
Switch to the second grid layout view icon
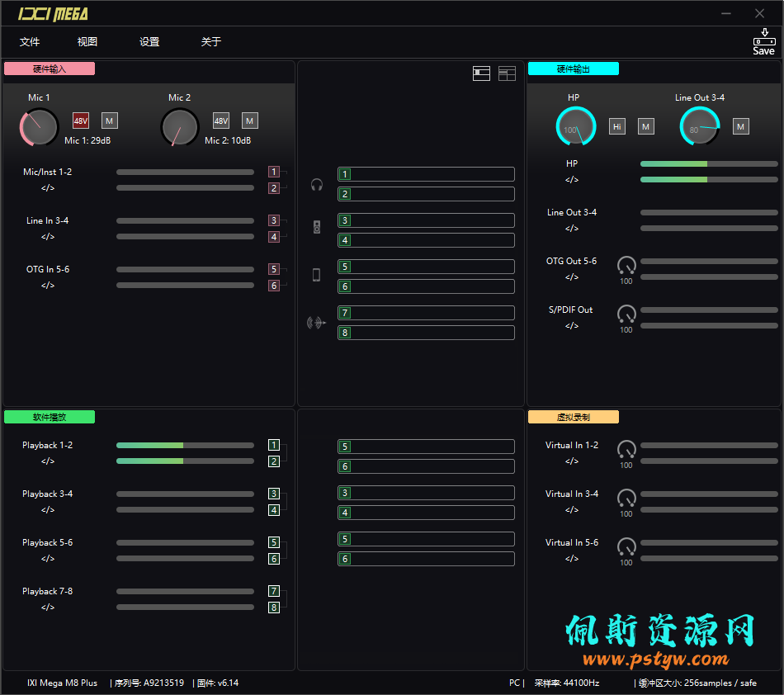[507, 73]
